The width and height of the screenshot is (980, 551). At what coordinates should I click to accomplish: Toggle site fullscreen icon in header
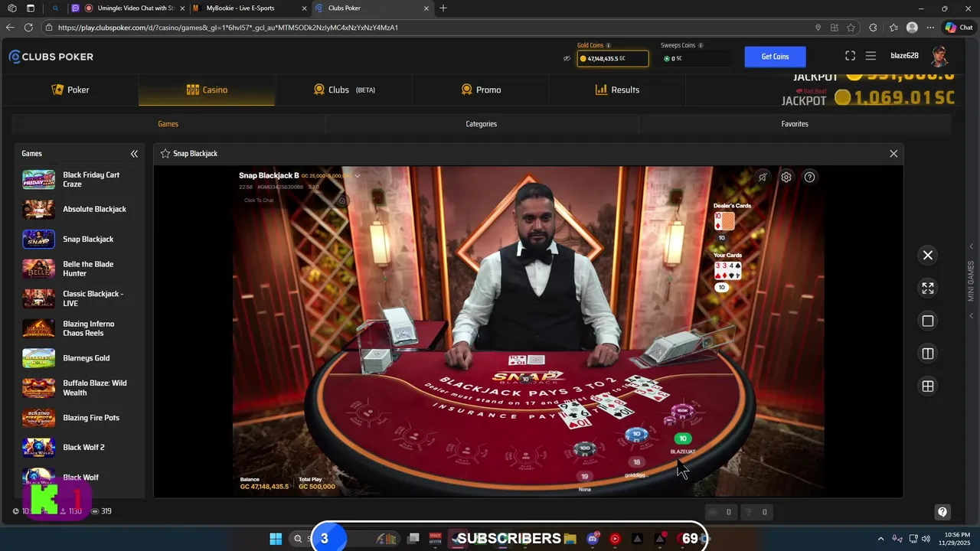[850, 56]
